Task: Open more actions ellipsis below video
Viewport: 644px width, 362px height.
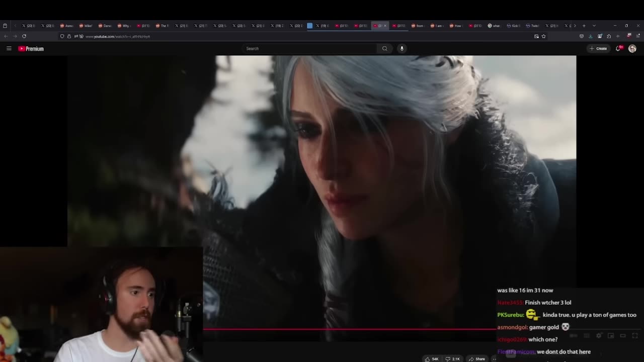Action: pyautogui.click(x=494, y=359)
